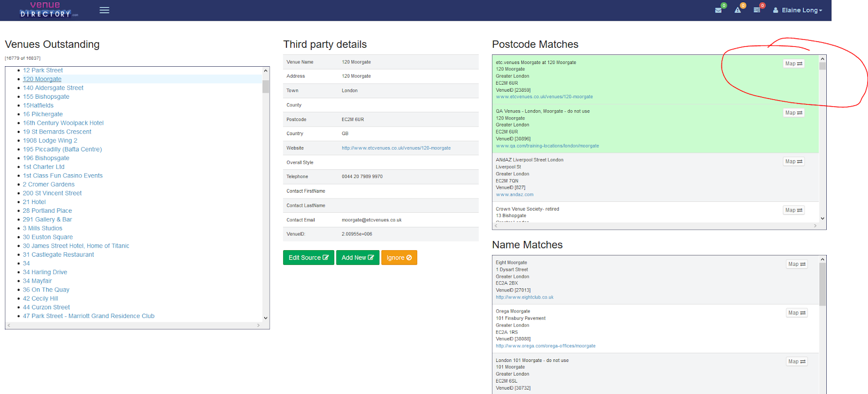Click the orange Ignore button

[399, 258]
